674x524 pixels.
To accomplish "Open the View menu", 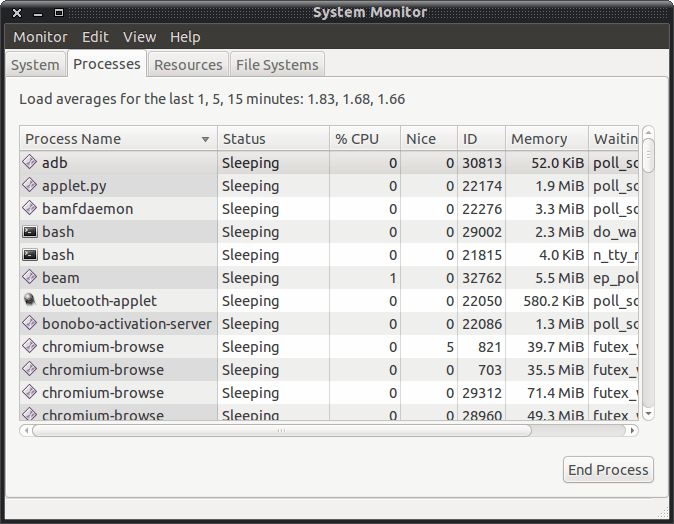I will click(x=139, y=37).
